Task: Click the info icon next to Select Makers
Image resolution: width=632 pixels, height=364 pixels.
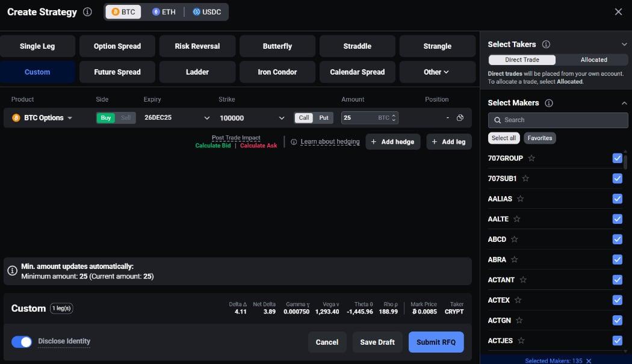Action: coord(548,103)
